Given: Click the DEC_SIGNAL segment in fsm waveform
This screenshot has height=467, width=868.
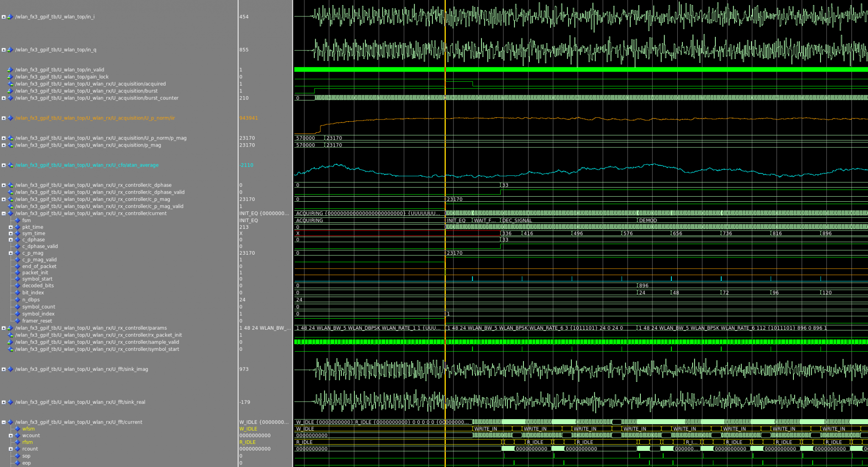Looking at the screenshot, I should [x=517, y=220].
